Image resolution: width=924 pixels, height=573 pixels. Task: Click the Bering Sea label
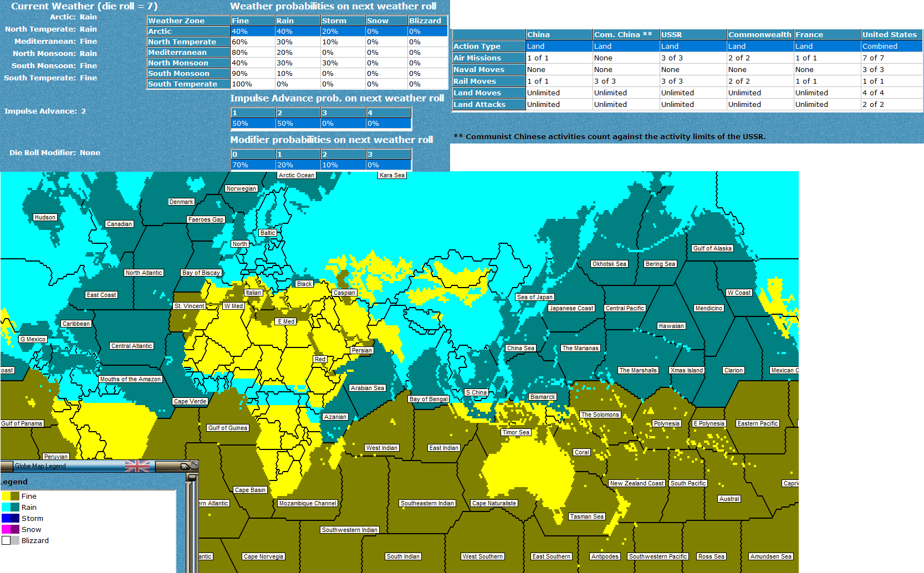[x=661, y=264]
